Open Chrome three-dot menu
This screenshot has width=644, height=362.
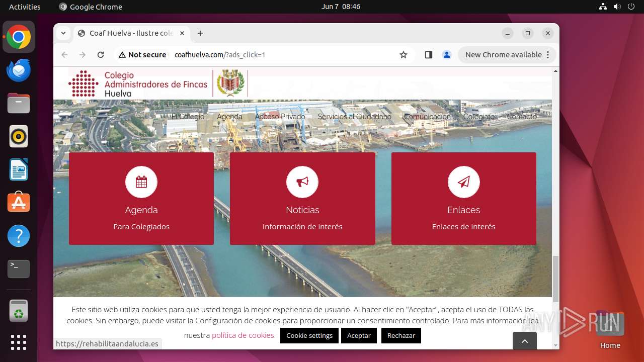548,55
